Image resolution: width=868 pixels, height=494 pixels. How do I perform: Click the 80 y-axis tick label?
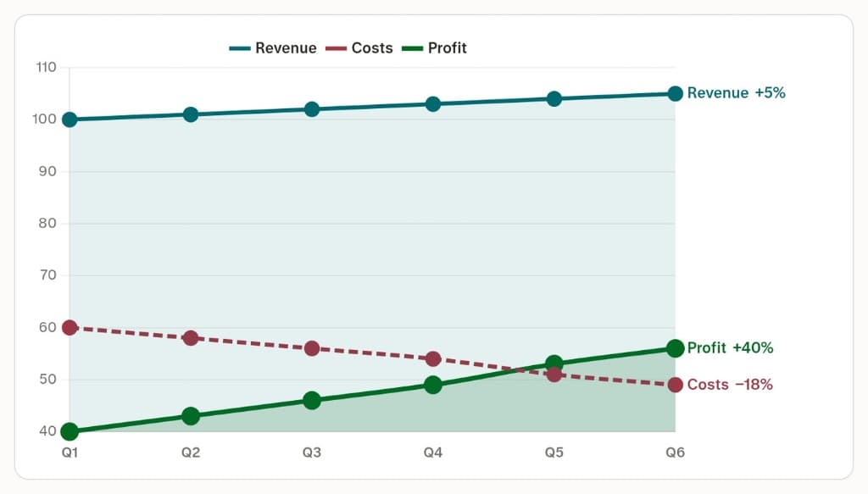tap(47, 224)
